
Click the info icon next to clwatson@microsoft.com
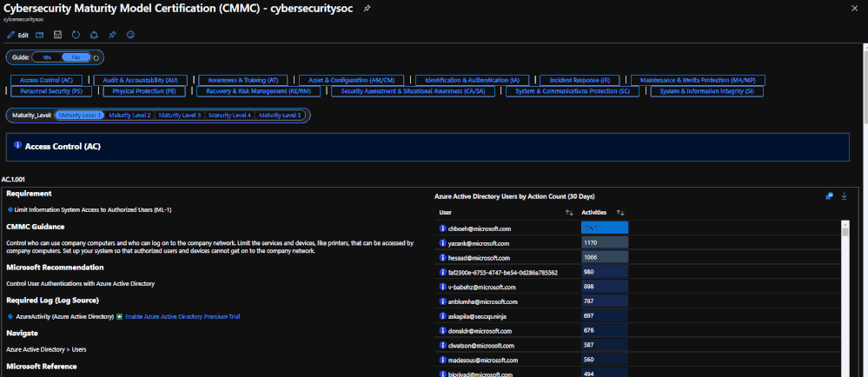click(443, 346)
